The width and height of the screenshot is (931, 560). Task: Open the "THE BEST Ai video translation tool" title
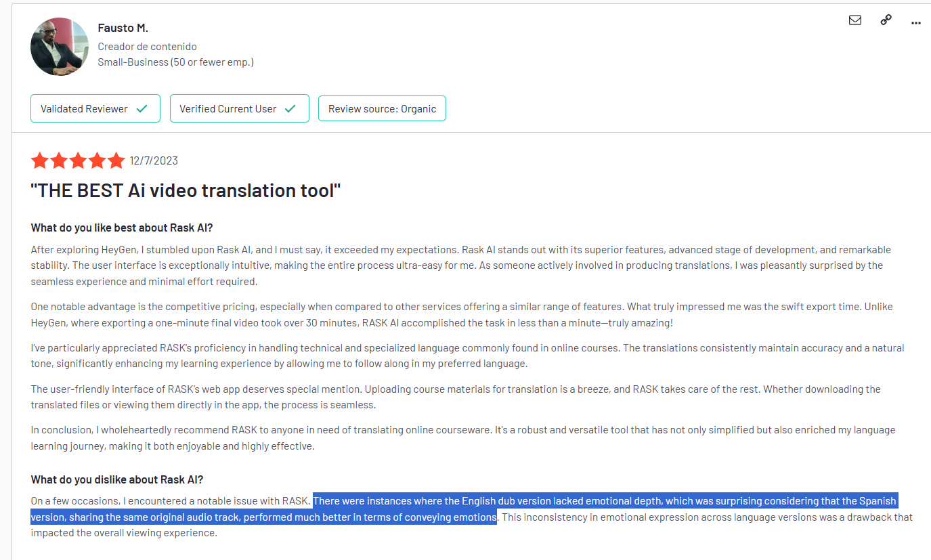click(x=186, y=190)
